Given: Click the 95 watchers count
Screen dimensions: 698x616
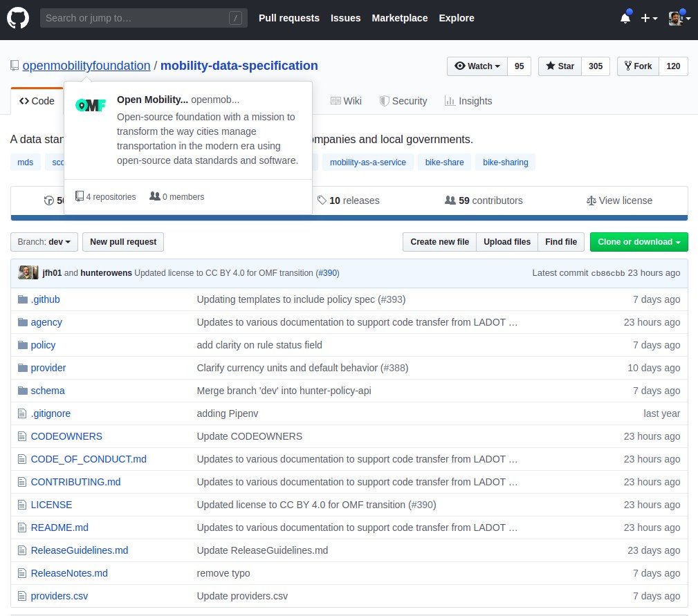Looking at the screenshot, I should click(519, 66).
